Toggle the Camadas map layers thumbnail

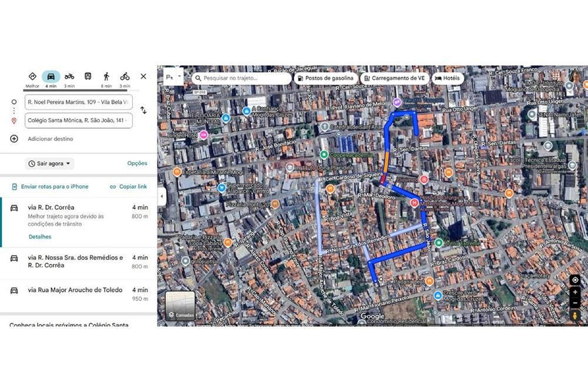180,306
